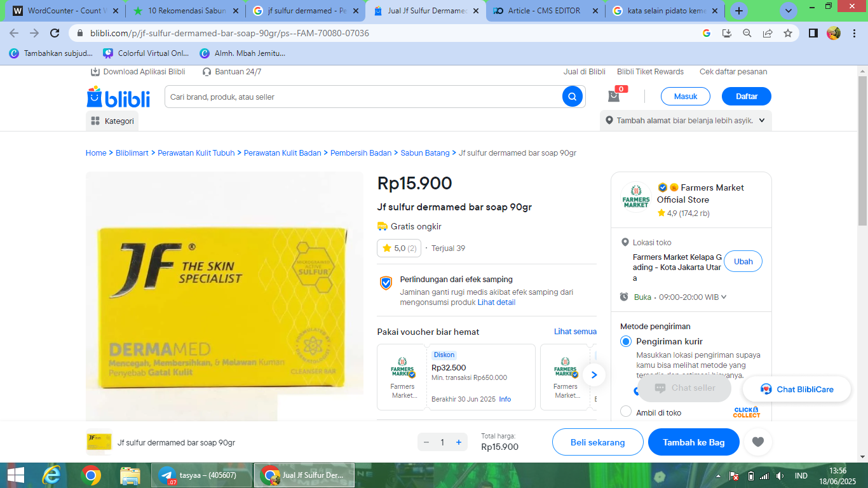Image resolution: width=868 pixels, height=488 pixels.
Task: Add product to wishlist with heart icon
Action: [x=757, y=442]
